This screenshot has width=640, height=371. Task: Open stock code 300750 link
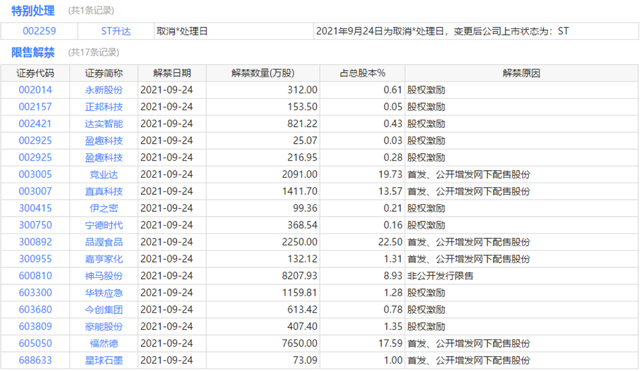[35, 225]
